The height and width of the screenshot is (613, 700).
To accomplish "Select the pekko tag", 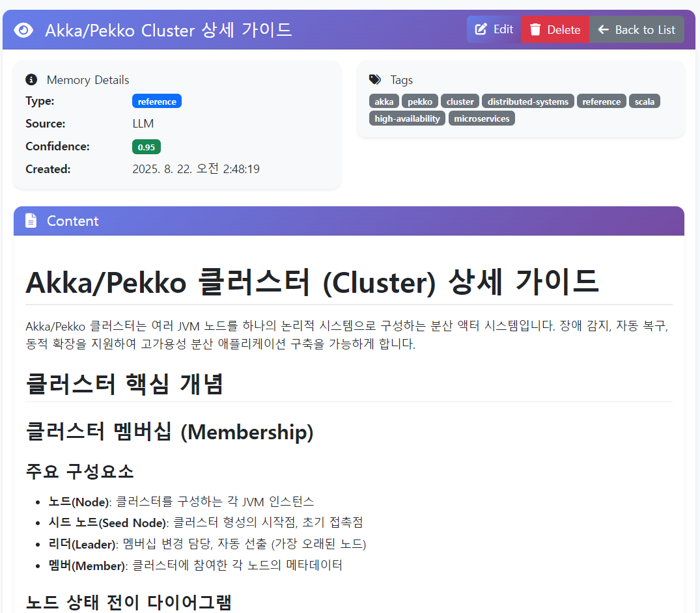I will [420, 102].
